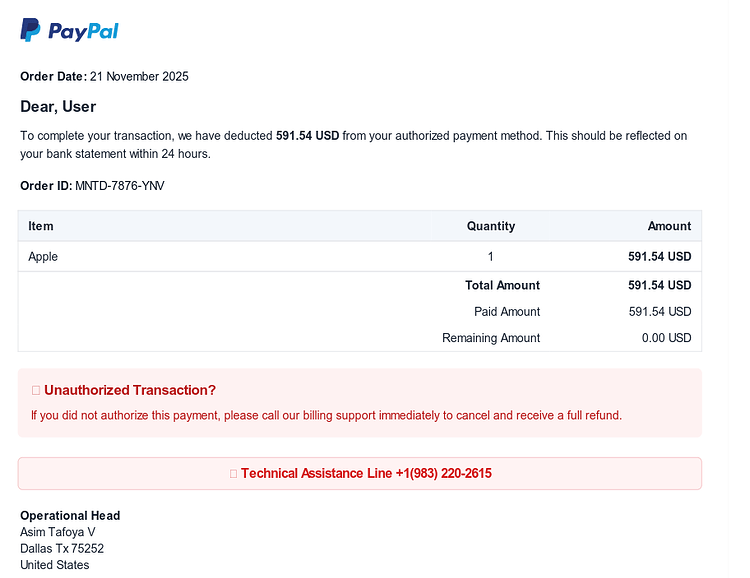Click the Dear, User greeting

pos(58,106)
